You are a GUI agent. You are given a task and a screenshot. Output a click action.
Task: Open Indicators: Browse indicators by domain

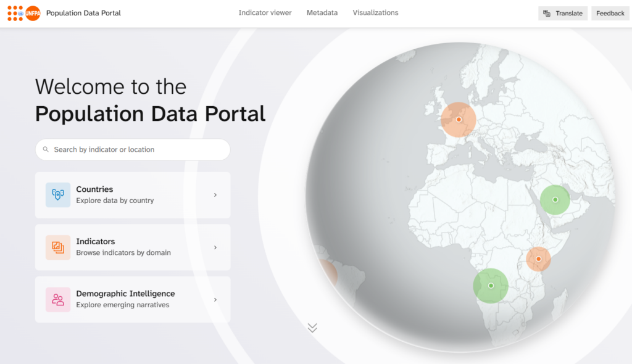point(133,247)
